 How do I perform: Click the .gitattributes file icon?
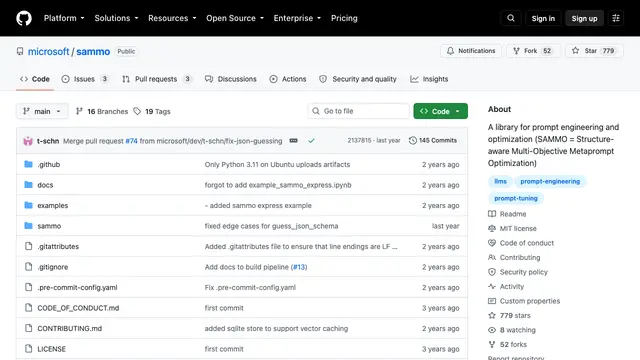[x=28, y=246]
